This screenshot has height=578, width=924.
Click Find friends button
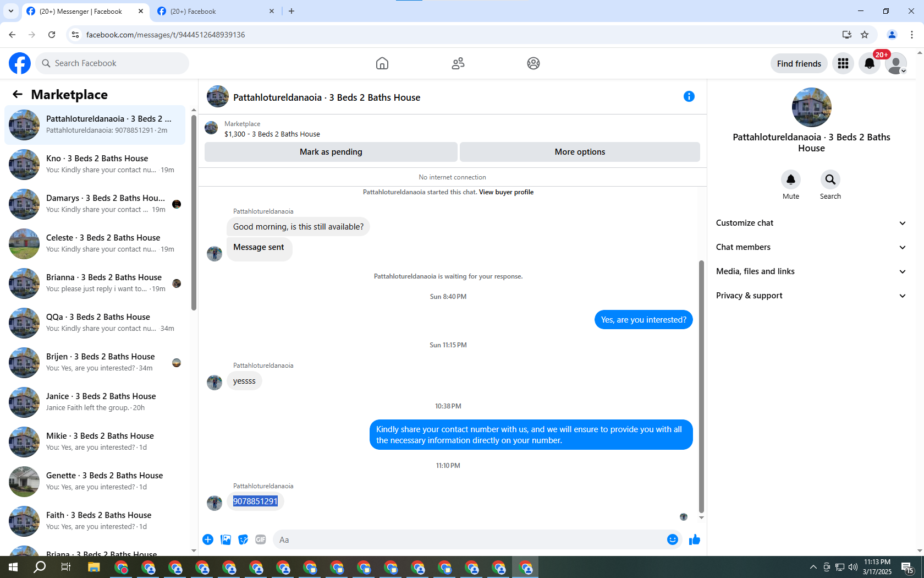(x=799, y=64)
